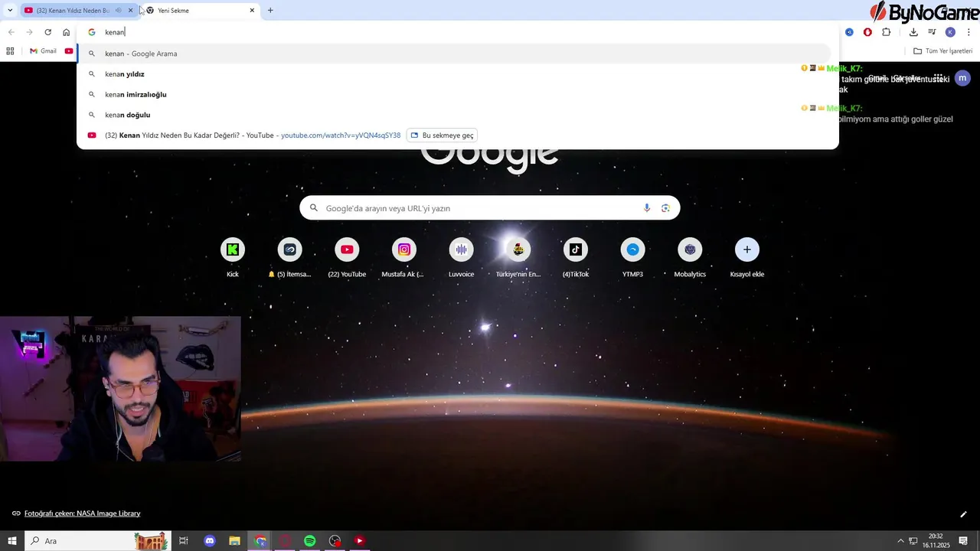Click the taskbar 'Ara' search box
This screenshot has height=551, width=980.
[x=96, y=541]
